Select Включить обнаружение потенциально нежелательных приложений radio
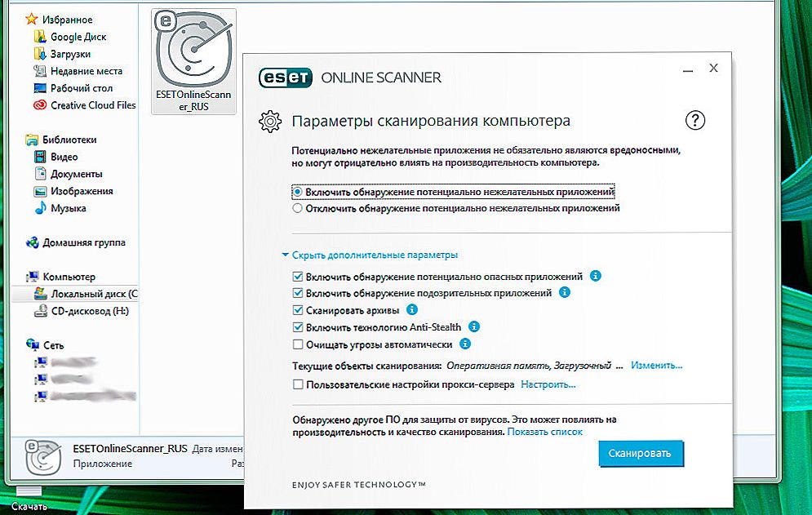Viewport: 812px width, 515px height. point(298,191)
